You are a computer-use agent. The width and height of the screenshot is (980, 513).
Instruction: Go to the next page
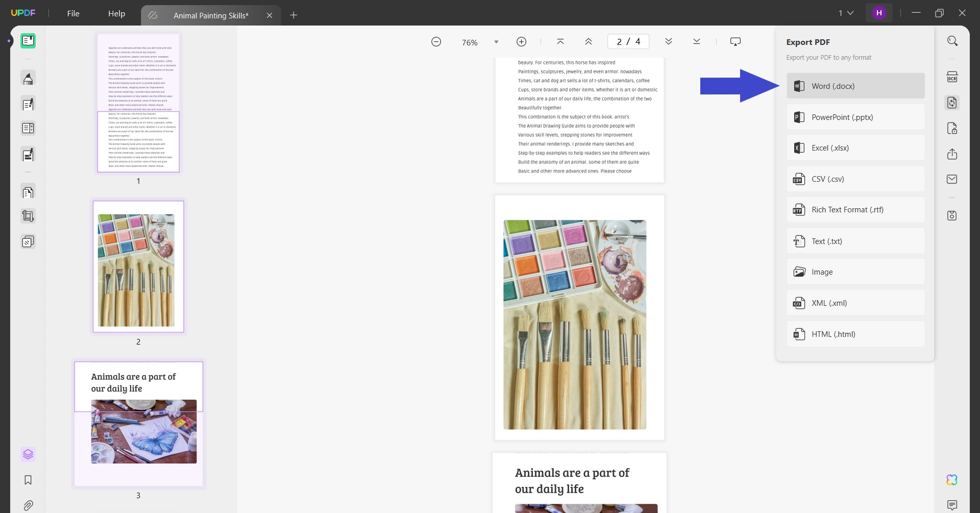coord(669,42)
